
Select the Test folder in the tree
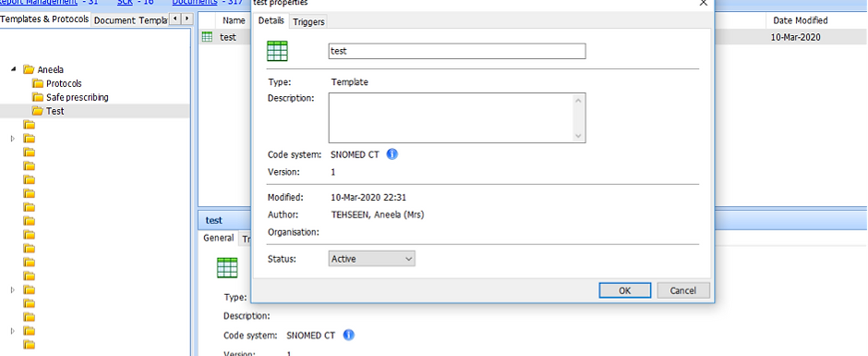(x=54, y=111)
